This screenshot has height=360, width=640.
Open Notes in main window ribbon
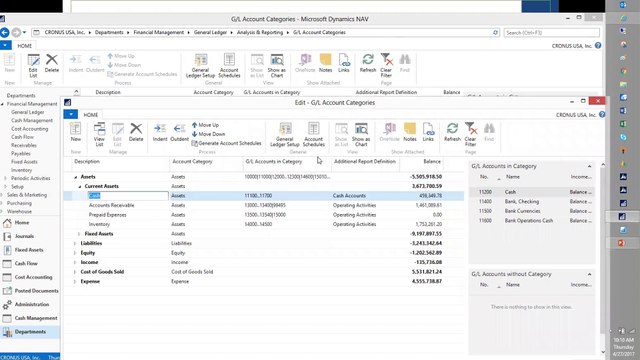pyautogui.click(x=325, y=63)
